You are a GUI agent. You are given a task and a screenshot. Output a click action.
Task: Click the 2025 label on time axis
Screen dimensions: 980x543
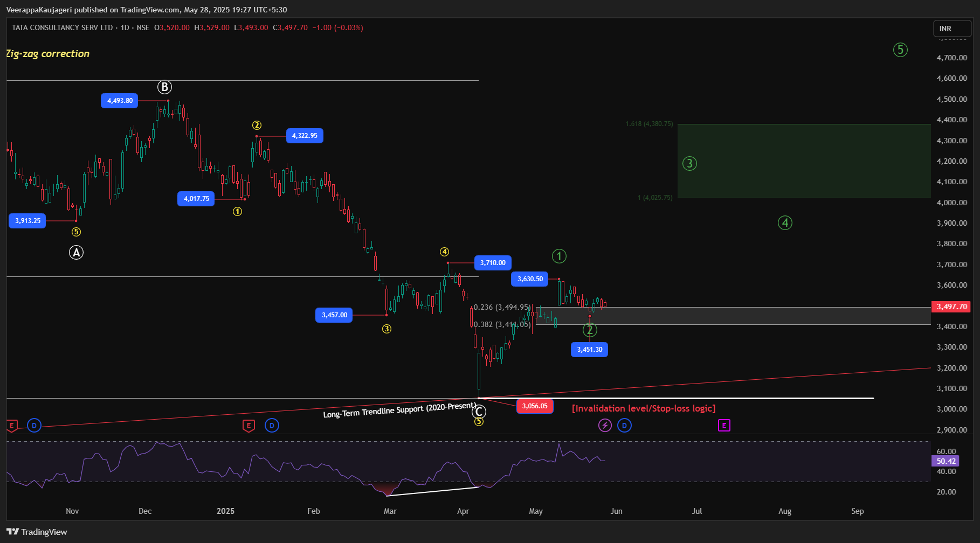pyautogui.click(x=225, y=511)
